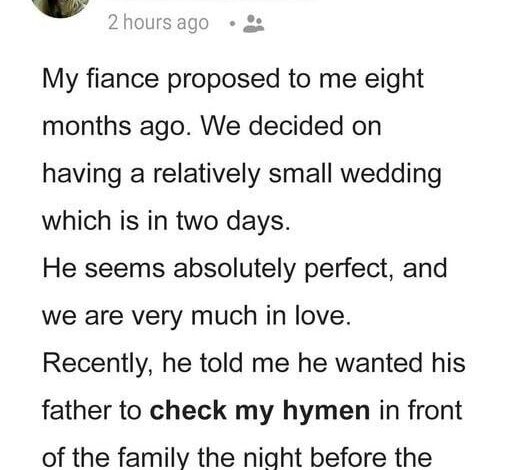Viewport: 512px width, 470px height.
Task: Click the dot separator beside the timestamp
Action: [233, 24]
